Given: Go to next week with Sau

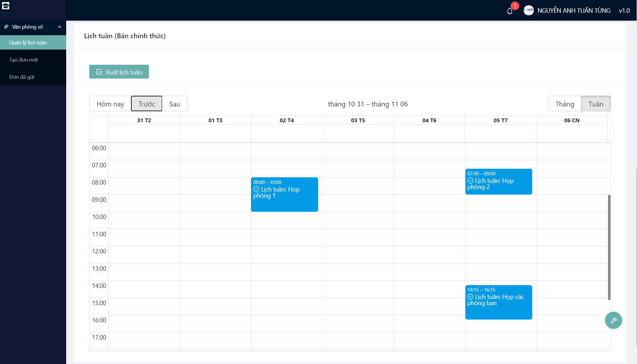Looking at the screenshot, I should pos(175,104).
